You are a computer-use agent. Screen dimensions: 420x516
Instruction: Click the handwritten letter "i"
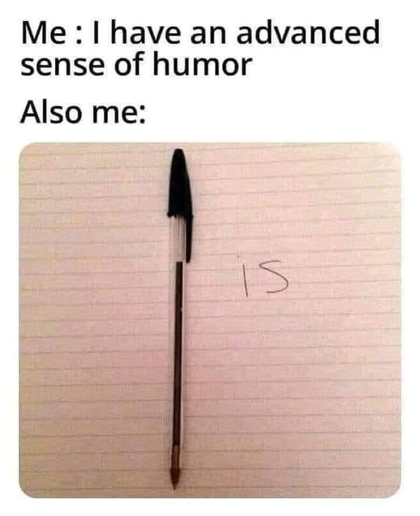pos(245,277)
